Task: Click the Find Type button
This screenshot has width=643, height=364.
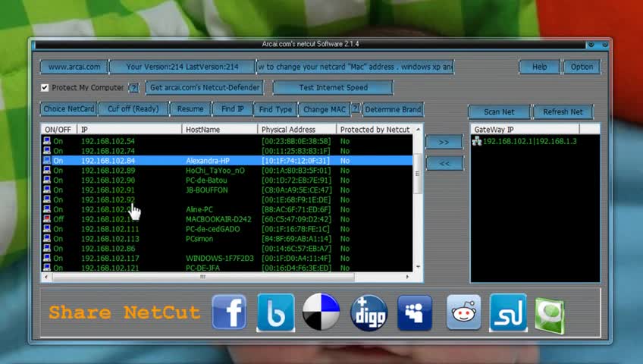Action: tap(275, 109)
